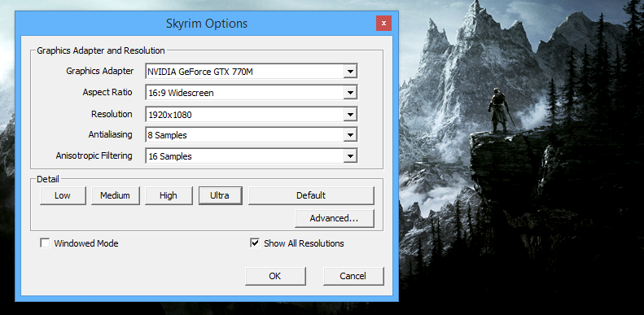This screenshot has height=315, width=644.
Task: Uncheck Show All Resolutions
Action: coord(255,243)
